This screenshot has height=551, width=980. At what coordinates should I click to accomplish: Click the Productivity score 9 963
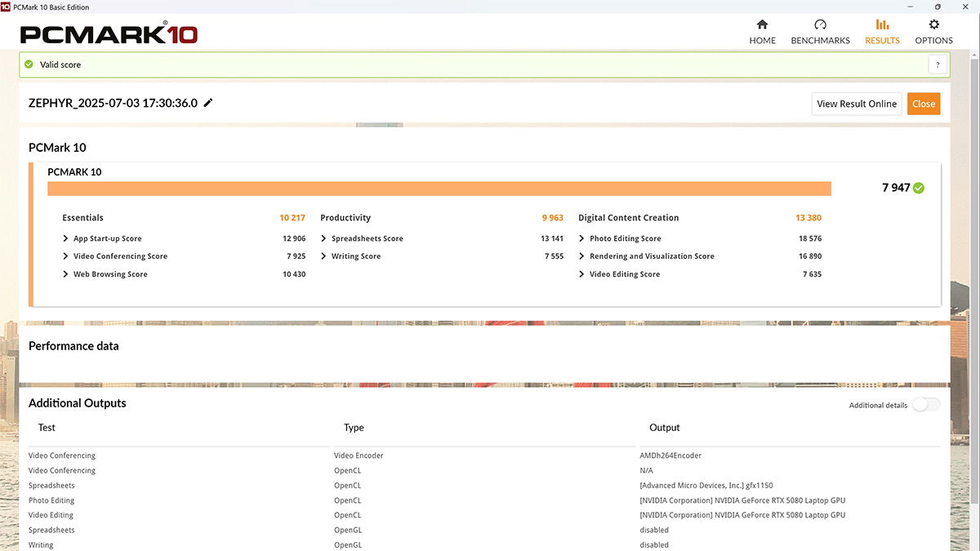(553, 218)
